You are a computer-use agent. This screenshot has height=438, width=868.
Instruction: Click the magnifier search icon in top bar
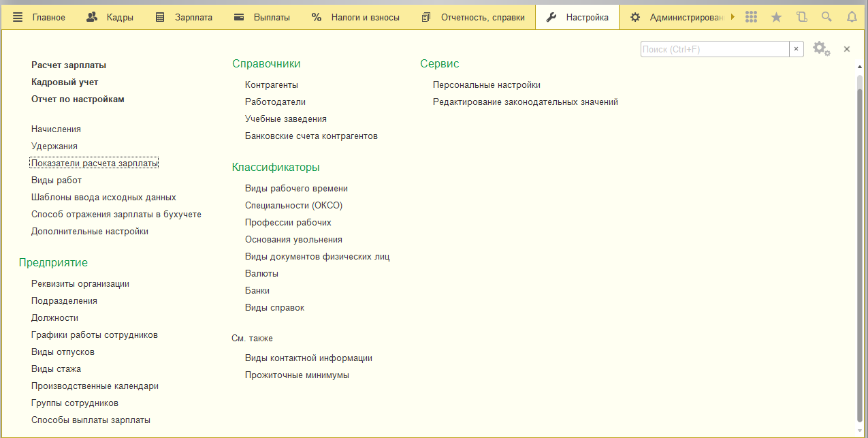click(x=826, y=17)
